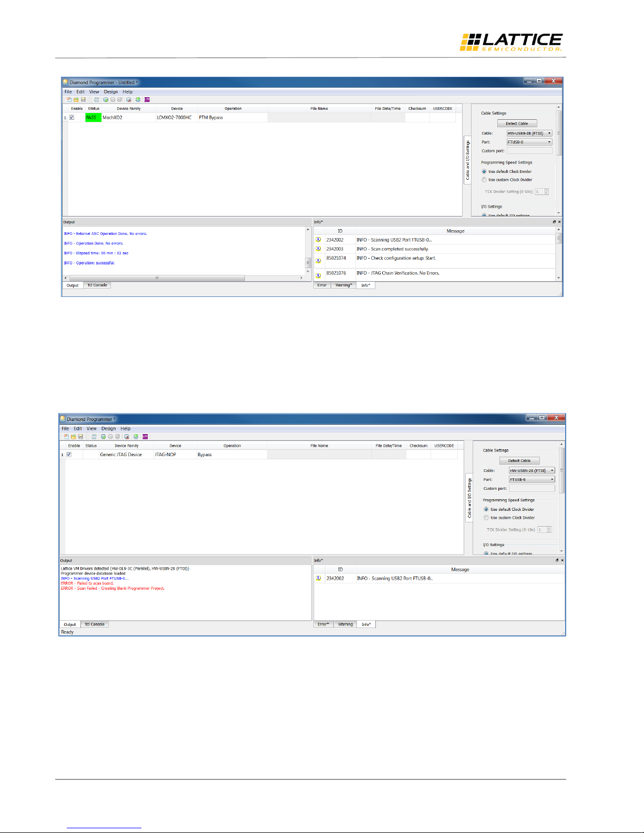Close the Info panel in the lower window
Image resolution: width=644 pixels, height=833 pixels.
click(562, 560)
